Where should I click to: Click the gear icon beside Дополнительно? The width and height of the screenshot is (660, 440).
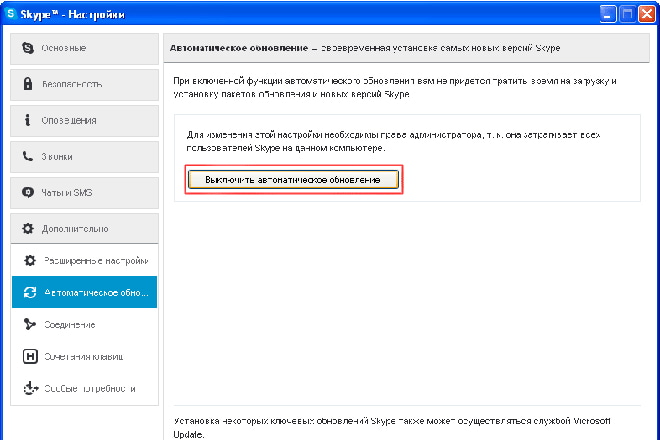[x=28, y=228]
